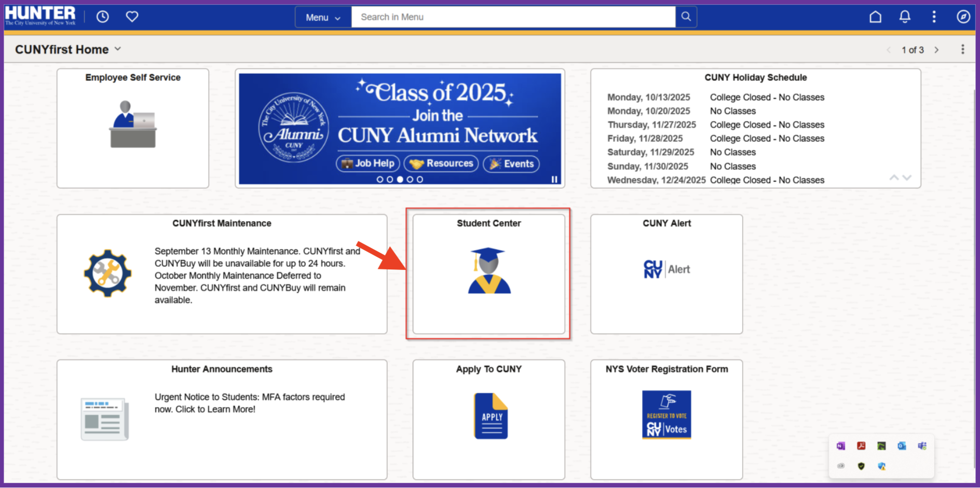Expand the Menu dropdown
Image resolution: width=980 pixels, height=488 pixels.
coord(323,17)
